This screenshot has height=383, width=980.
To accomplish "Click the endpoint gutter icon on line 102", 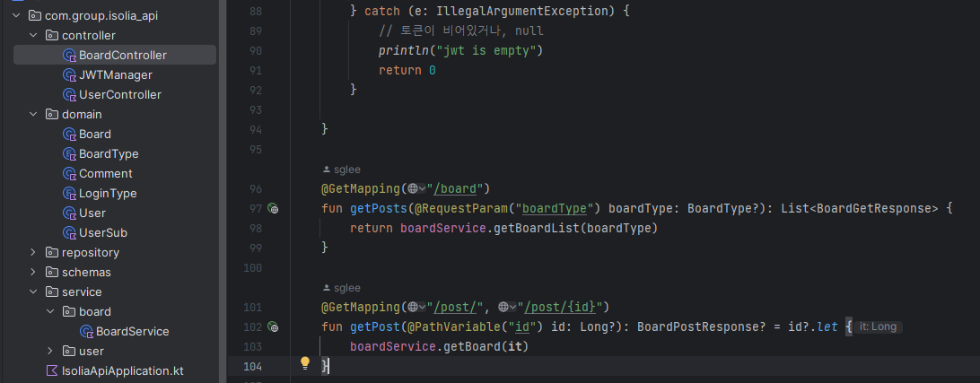I will point(273,326).
